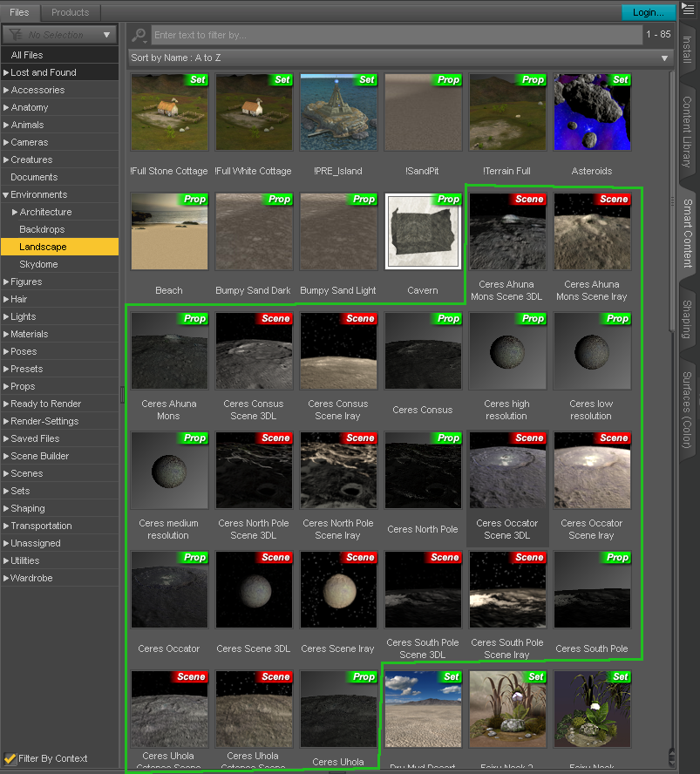
Task: Select Ceres North Pole Scene Iray thumbnail
Action: [338, 471]
